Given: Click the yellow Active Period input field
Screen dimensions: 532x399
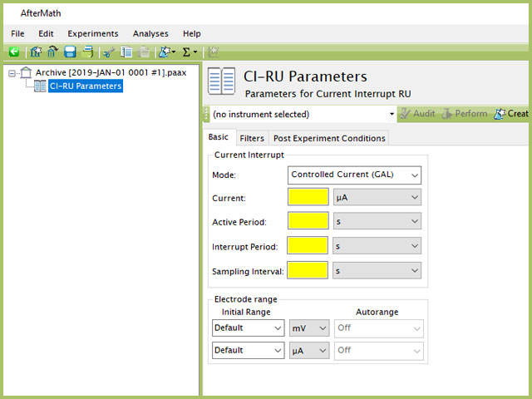Looking at the screenshot, I should click(308, 220).
